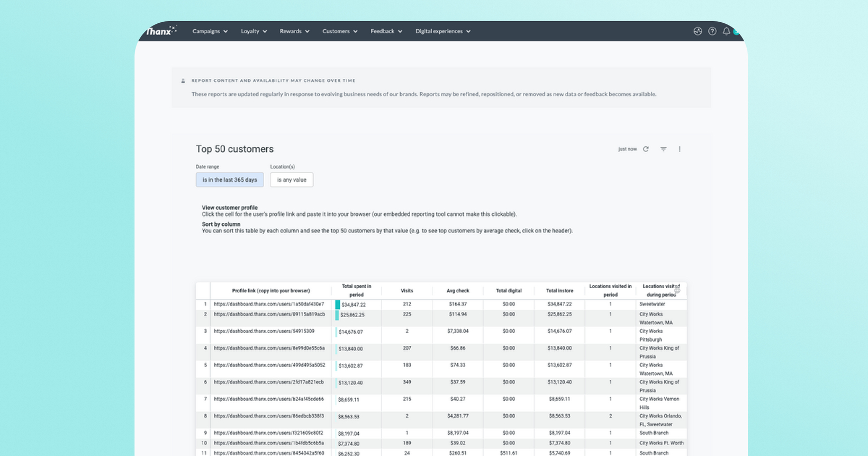Screen dimensions: 868x456
Task: Select profile link ending 86edbcb338f3
Action: (x=269, y=416)
